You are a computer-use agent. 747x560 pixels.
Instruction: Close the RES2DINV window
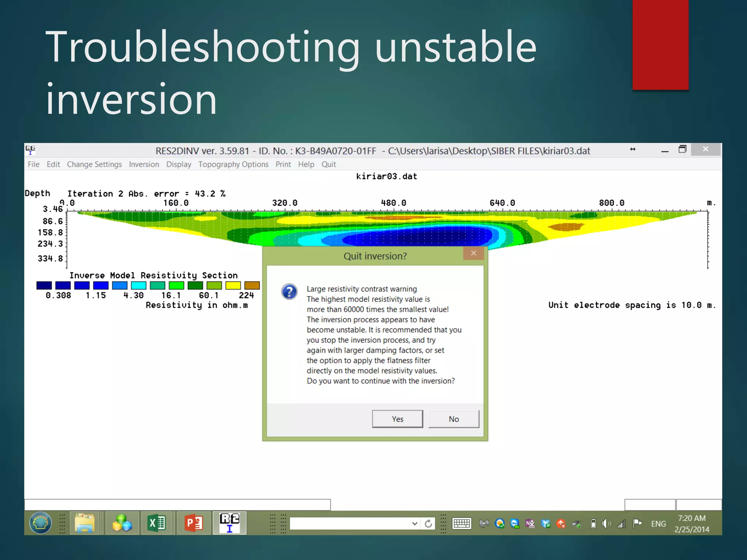(x=705, y=149)
